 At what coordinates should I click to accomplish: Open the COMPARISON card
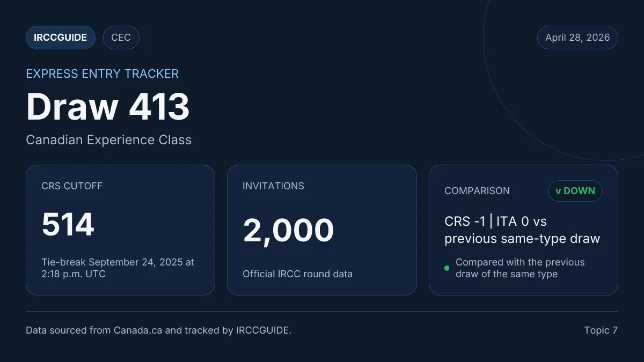(x=523, y=230)
